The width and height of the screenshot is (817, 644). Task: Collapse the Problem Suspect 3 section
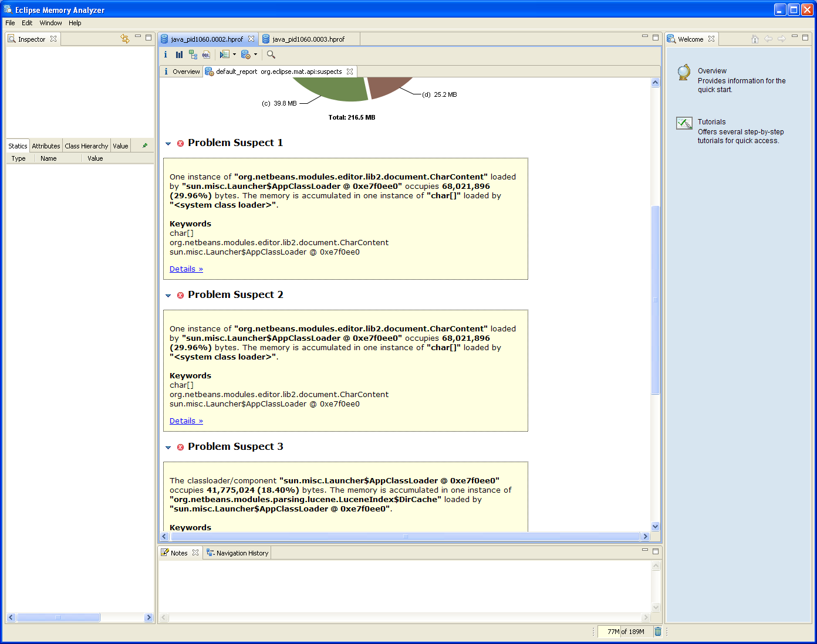[x=168, y=448]
